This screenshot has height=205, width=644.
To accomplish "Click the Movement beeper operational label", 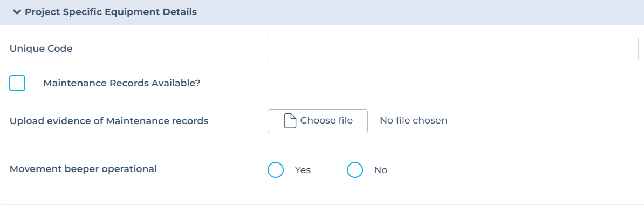I will click(x=84, y=169).
